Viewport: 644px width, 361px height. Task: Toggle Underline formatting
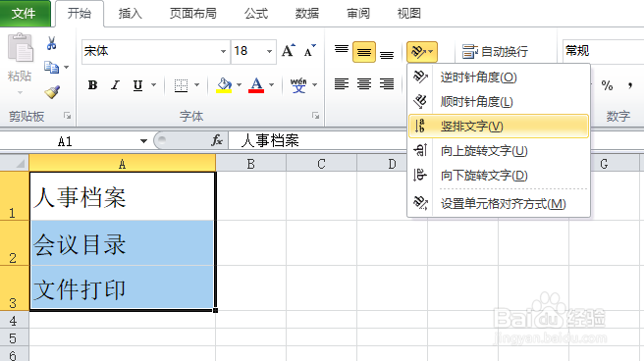pyautogui.click(x=138, y=85)
